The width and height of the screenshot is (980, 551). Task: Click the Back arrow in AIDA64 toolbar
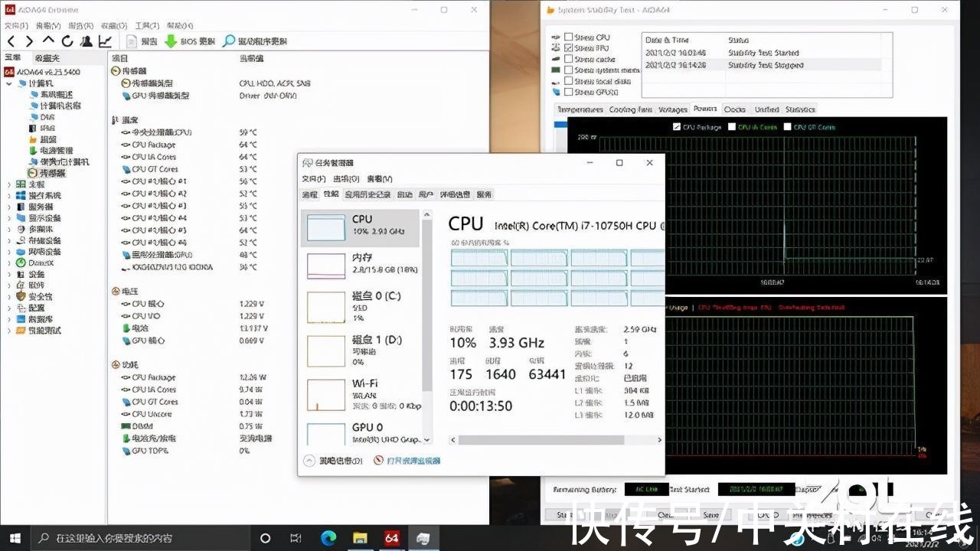pos(11,41)
